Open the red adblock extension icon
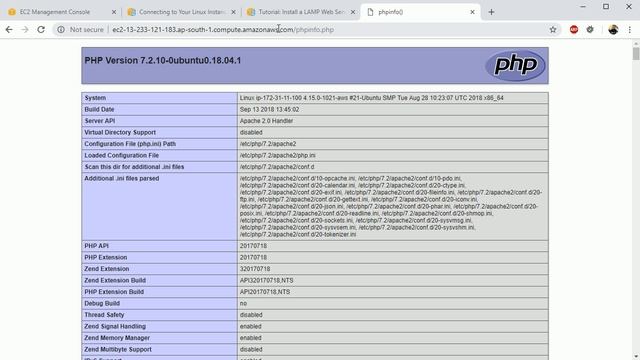The height and width of the screenshot is (360, 640). 574,29
